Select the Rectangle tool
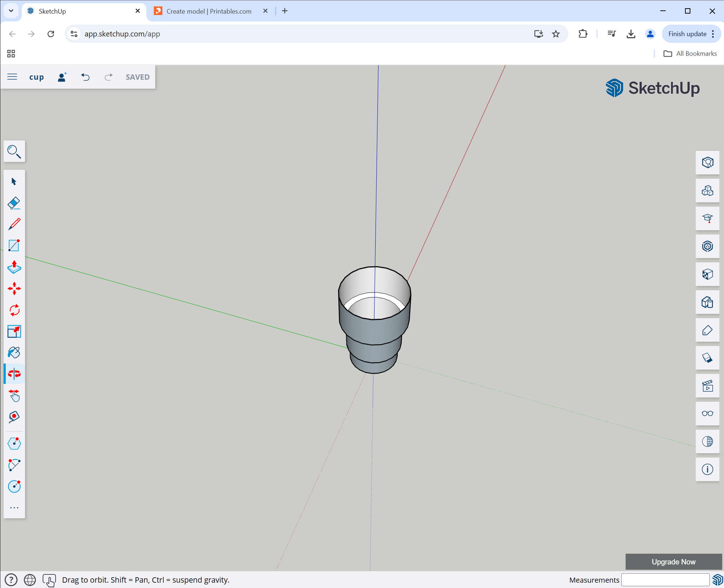Screen dimensions: 724x588 (x=14, y=246)
